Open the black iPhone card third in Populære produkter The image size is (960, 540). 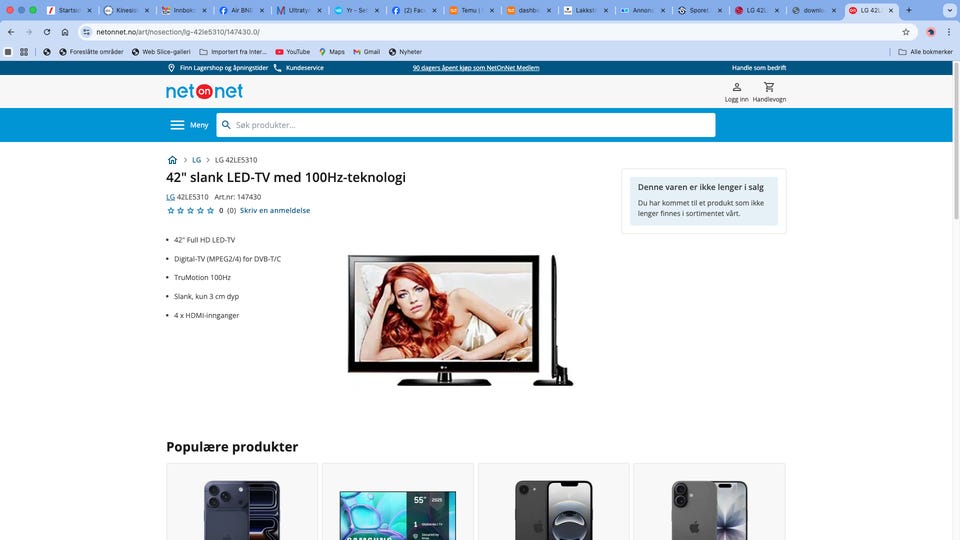pos(553,501)
